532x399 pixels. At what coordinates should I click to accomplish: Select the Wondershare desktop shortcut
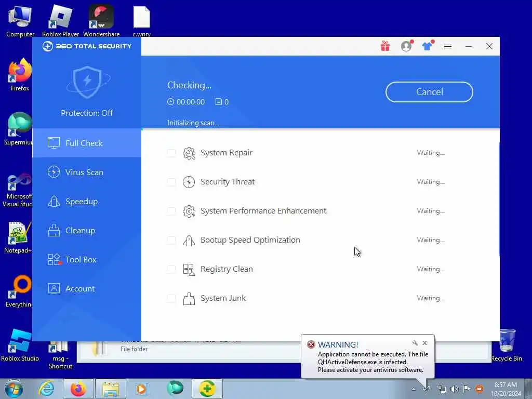pyautogui.click(x=101, y=21)
